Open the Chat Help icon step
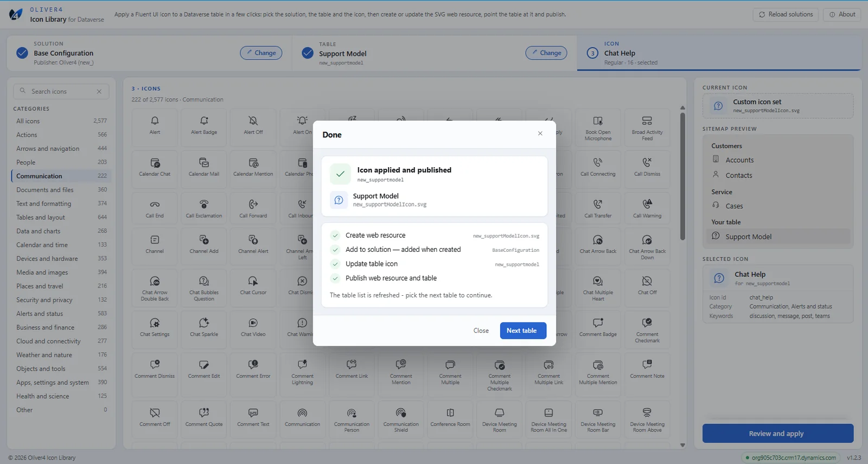The height and width of the screenshot is (464, 868). pos(718,53)
